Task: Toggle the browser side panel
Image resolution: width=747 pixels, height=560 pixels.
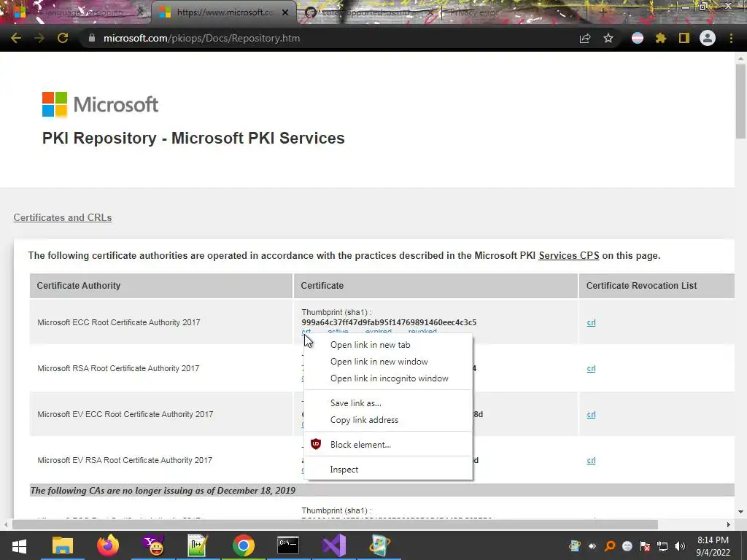Action: (684, 38)
